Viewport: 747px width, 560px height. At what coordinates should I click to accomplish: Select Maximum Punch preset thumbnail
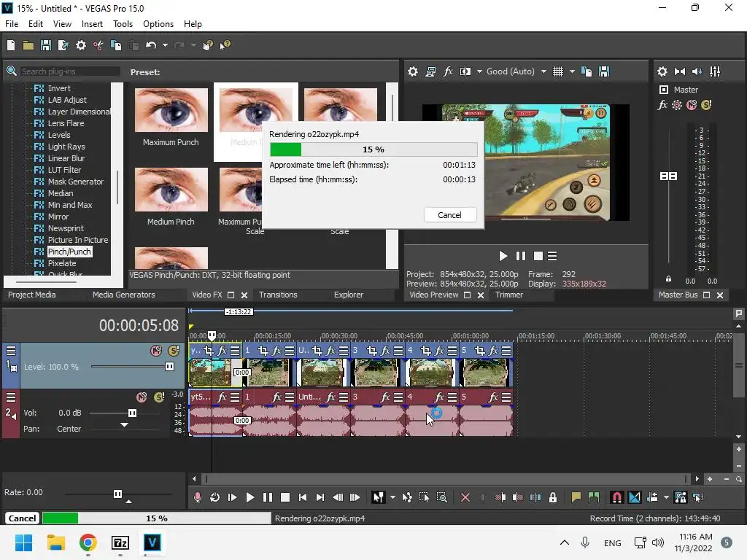click(171, 110)
